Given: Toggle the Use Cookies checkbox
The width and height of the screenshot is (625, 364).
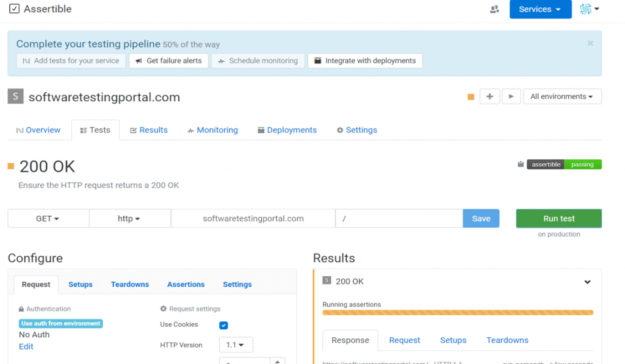Looking at the screenshot, I should point(223,326).
